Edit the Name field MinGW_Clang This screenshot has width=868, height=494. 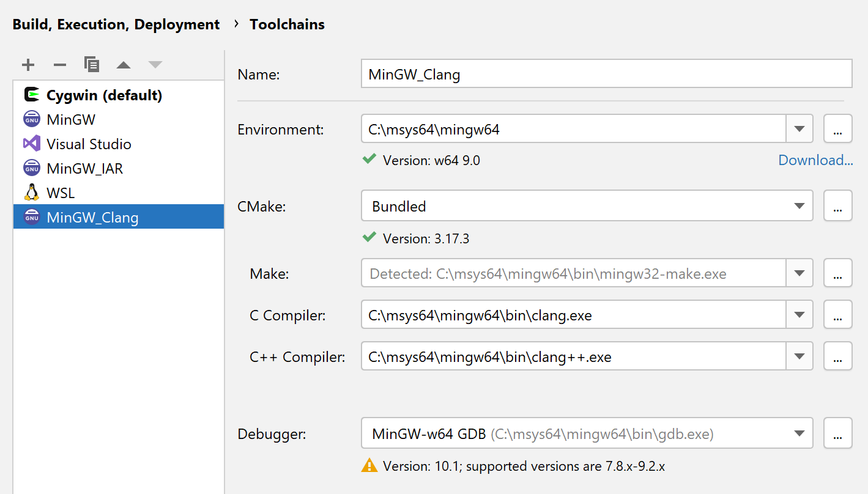click(x=606, y=75)
